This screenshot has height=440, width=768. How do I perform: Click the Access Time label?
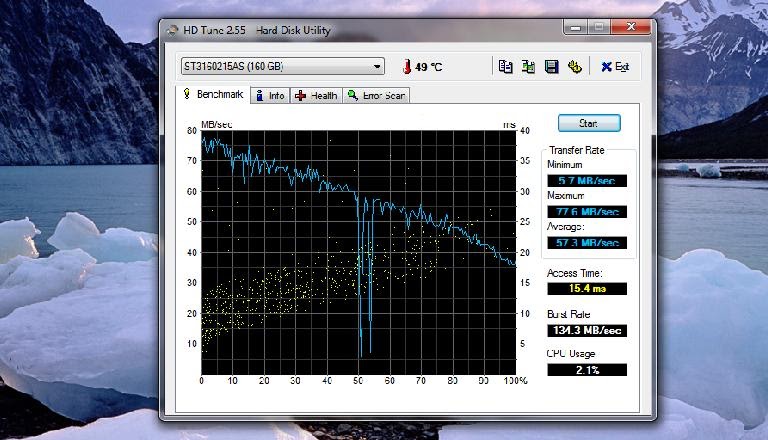(575, 273)
